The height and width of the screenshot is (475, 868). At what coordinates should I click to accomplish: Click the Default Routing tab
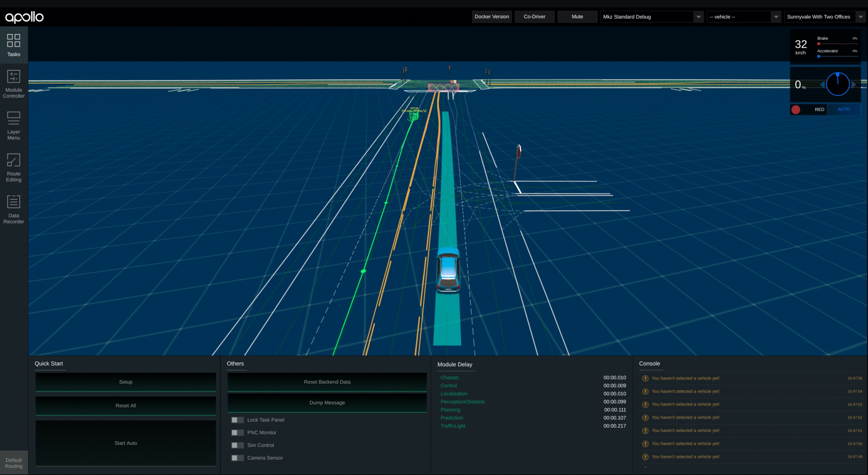[14, 463]
